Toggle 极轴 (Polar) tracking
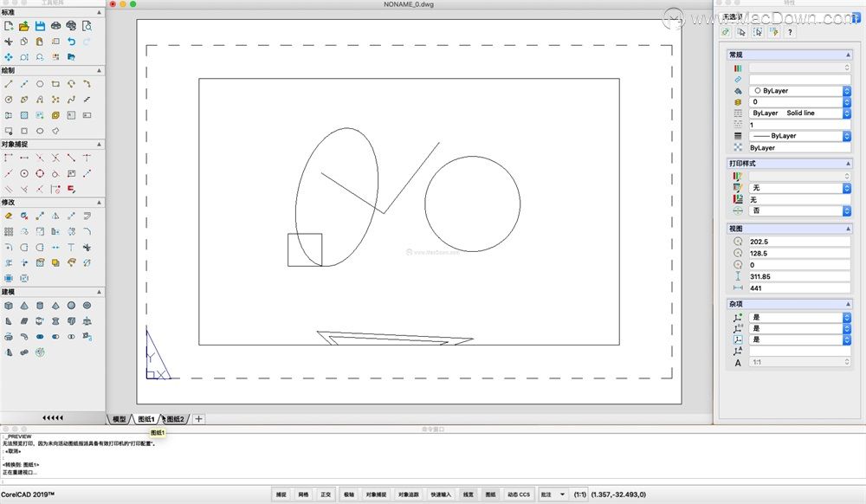866x504 pixels. point(349,494)
